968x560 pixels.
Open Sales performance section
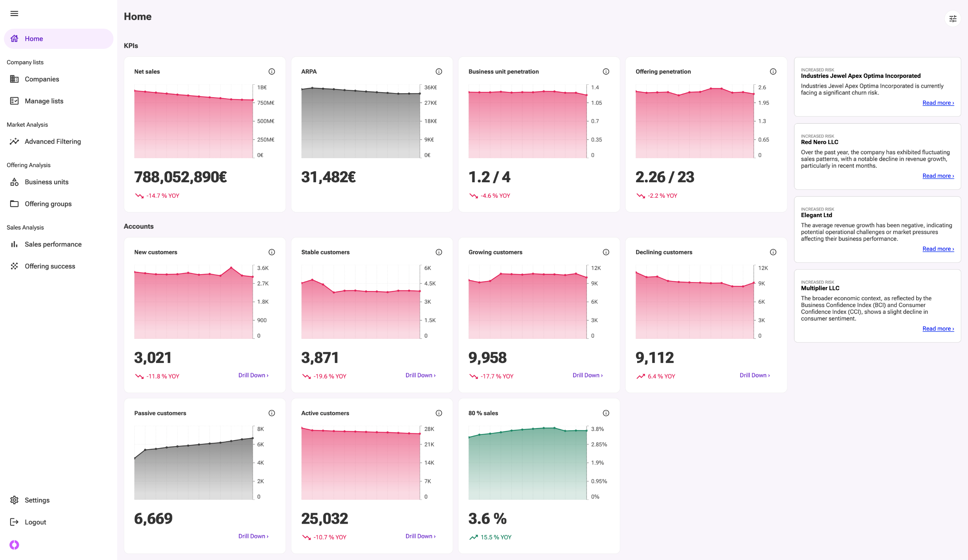[x=53, y=244]
